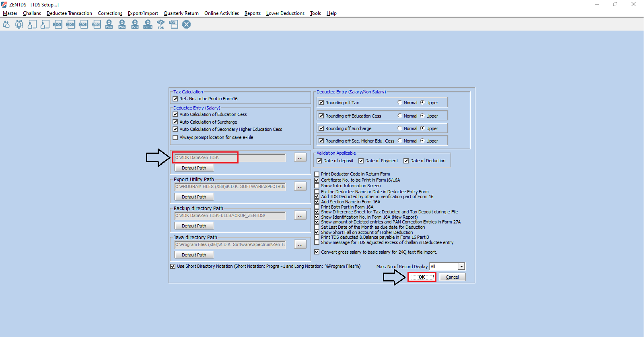Open the Export/Import menu

point(143,13)
